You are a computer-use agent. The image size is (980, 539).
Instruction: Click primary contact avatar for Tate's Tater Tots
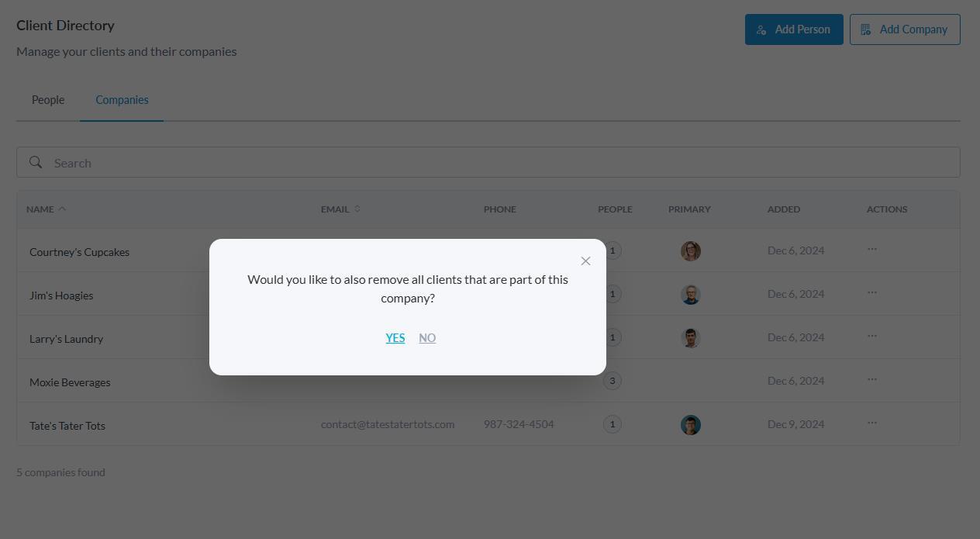click(x=690, y=425)
